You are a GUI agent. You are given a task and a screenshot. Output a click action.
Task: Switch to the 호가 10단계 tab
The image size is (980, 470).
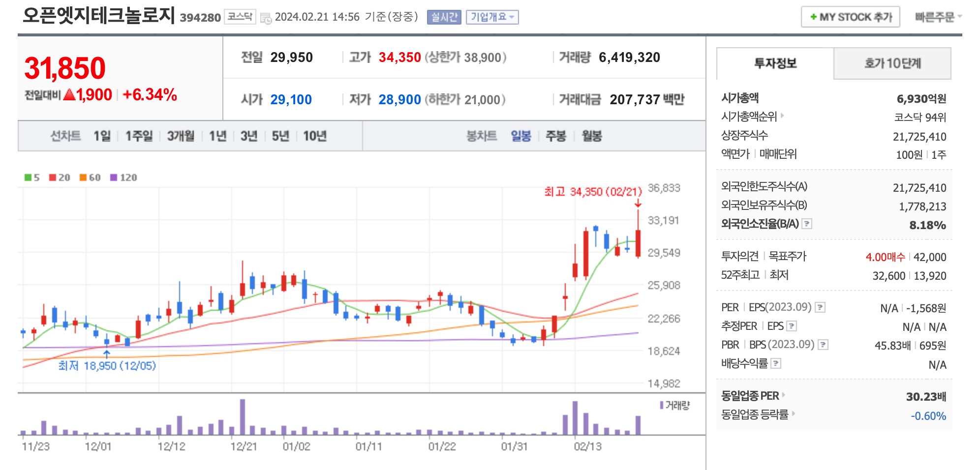tap(893, 63)
